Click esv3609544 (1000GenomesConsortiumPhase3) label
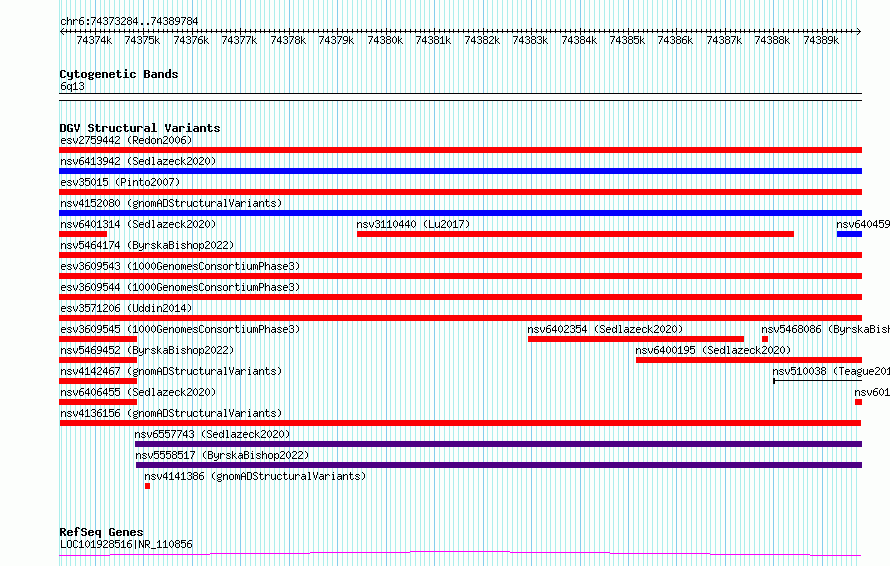 (180, 287)
